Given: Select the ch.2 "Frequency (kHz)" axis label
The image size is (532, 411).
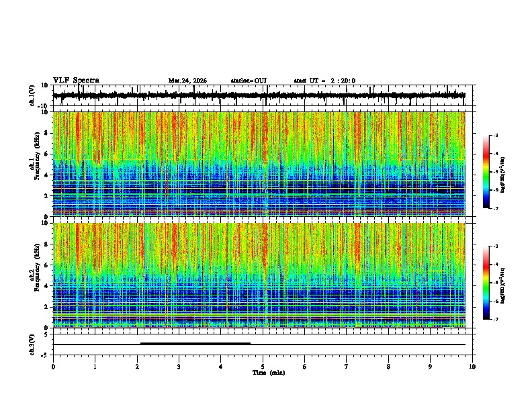Looking at the screenshot, I should (37, 267).
